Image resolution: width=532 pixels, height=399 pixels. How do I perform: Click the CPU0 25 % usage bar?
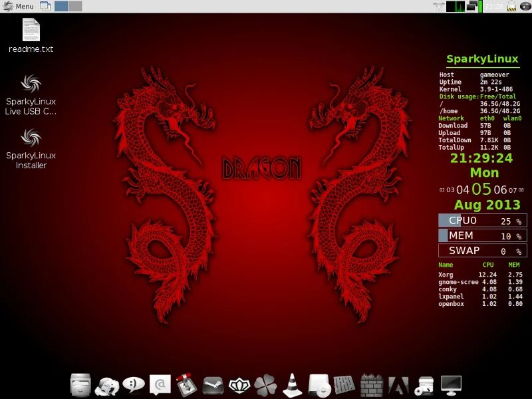pyautogui.click(x=483, y=221)
